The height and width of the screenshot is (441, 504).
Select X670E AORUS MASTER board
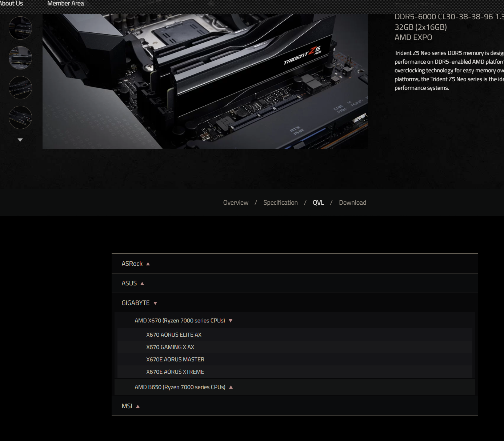click(x=295, y=360)
